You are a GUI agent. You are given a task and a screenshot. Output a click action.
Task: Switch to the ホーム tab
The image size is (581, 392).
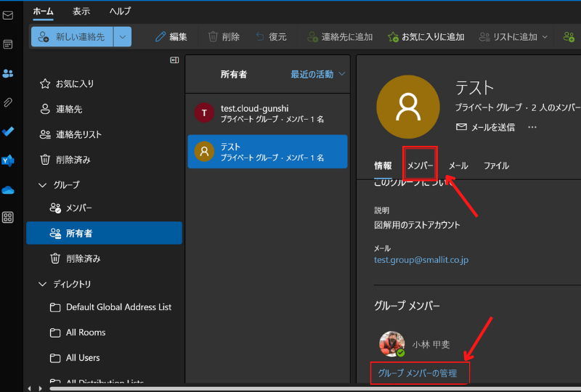(x=43, y=11)
